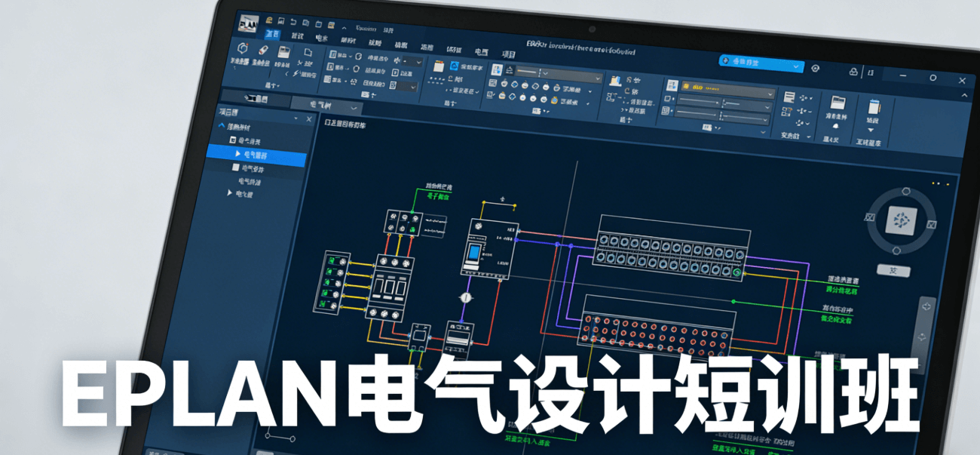Open the blue search dropdown in title bar
This screenshot has height=455, width=980.
point(798,66)
